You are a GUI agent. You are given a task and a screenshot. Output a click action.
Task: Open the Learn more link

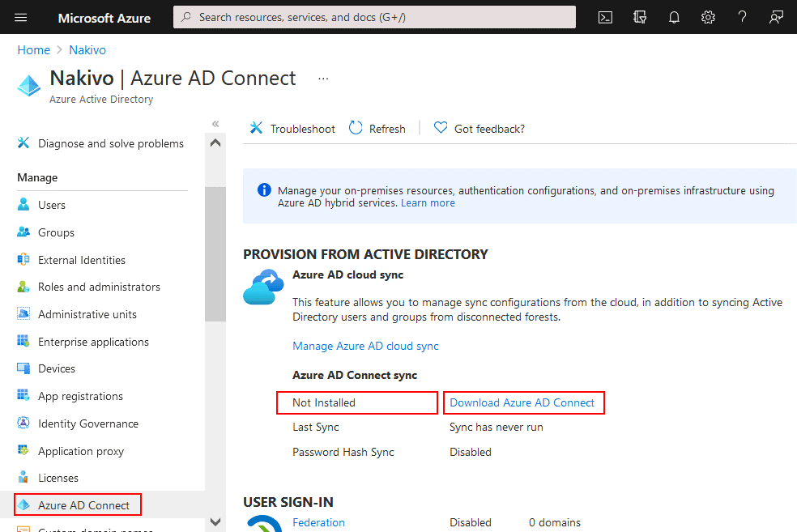[428, 202]
